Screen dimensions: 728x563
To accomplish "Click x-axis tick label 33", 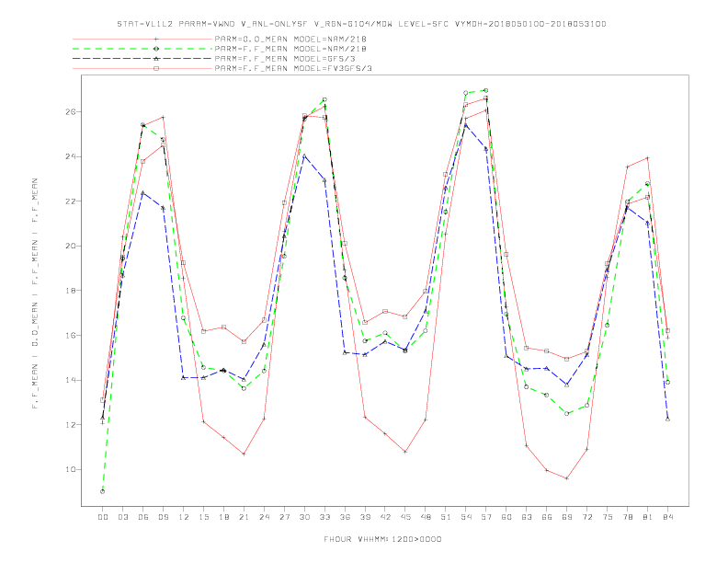I will coord(324,517).
